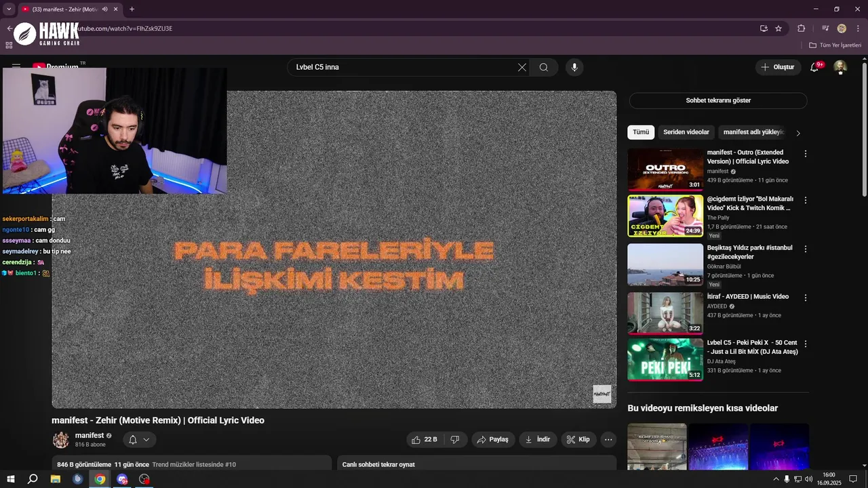Go back with the browser back arrow
Screen dimensions: 868x488
click(9, 28)
